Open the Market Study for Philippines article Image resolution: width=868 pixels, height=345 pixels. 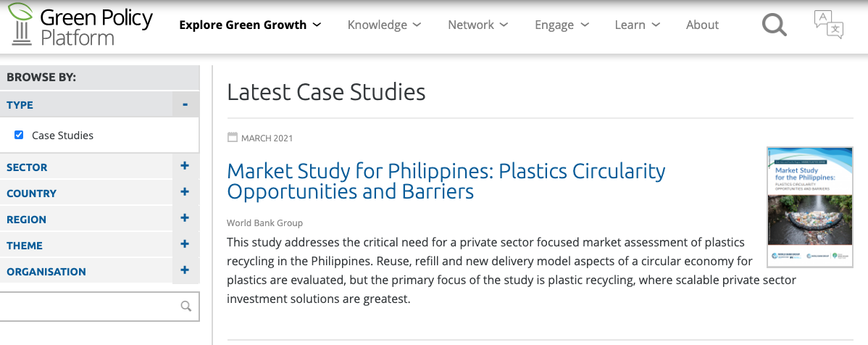click(446, 181)
